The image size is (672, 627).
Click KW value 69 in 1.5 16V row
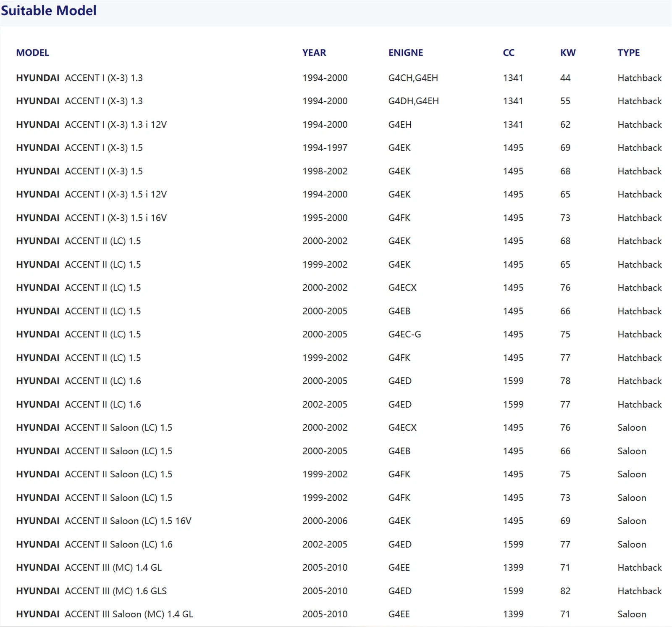pos(565,521)
